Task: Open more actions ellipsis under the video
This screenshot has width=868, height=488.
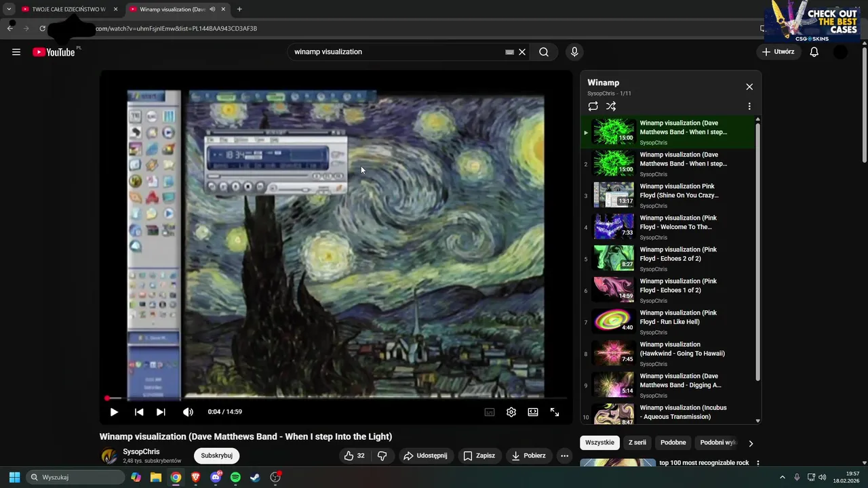Action: pyautogui.click(x=564, y=456)
